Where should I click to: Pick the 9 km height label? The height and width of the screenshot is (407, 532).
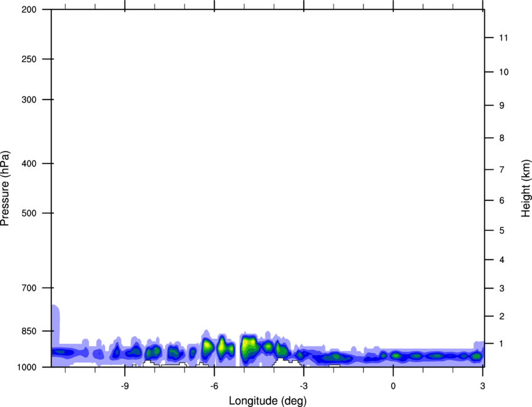tap(502, 106)
